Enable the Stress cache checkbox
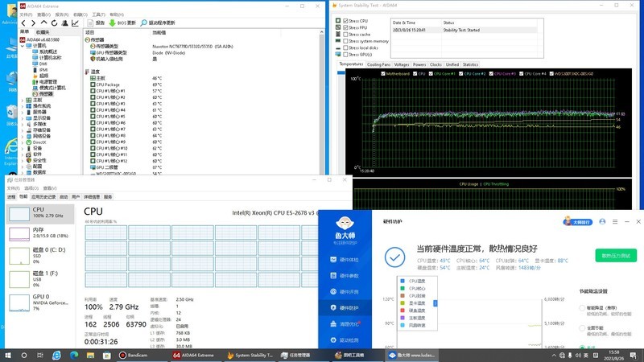This screenshot has width=644, height=362. 345,34
